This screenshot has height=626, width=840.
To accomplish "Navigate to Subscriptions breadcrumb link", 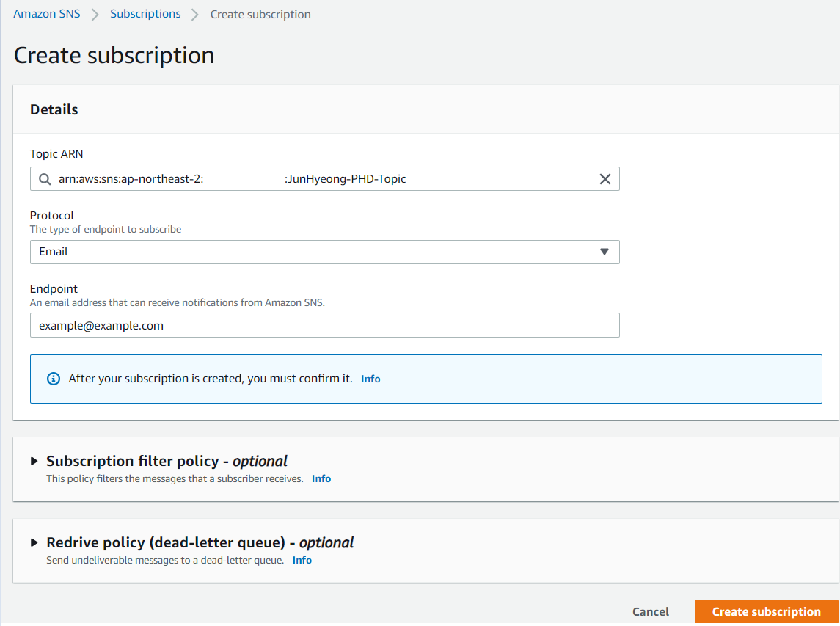I will tap(145, 14).
